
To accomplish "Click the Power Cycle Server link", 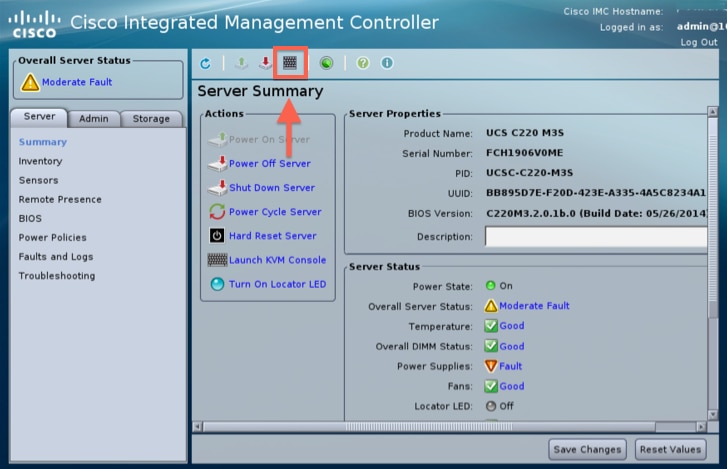I will (x=275, y=212).
